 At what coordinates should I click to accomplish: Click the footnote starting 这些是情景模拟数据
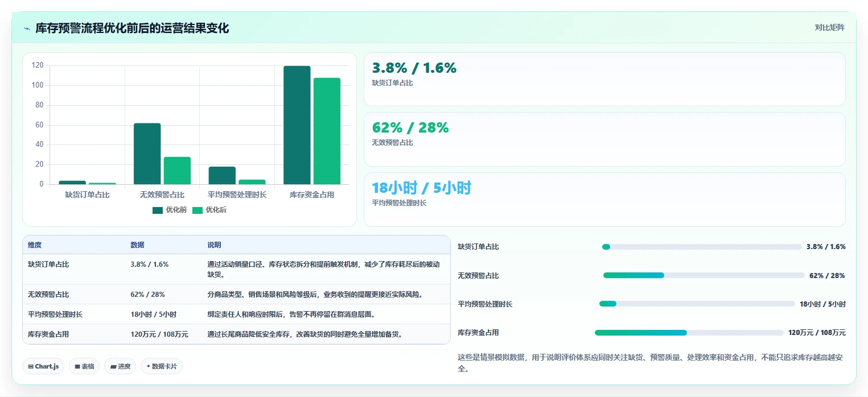651,363
